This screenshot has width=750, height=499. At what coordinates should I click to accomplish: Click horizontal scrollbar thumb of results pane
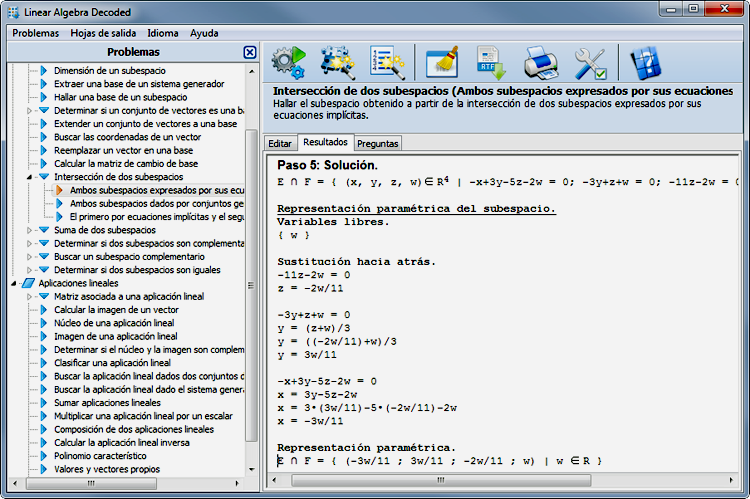tap(441, 480)
